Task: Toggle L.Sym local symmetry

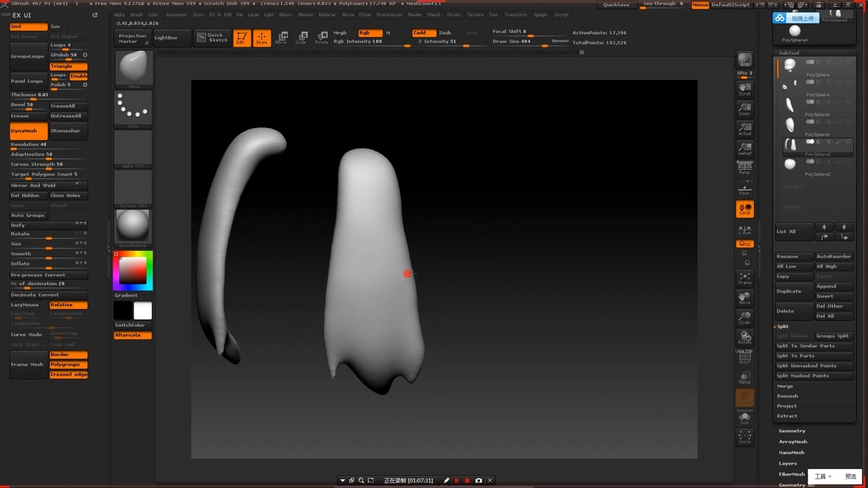Action: click(745, 230)
